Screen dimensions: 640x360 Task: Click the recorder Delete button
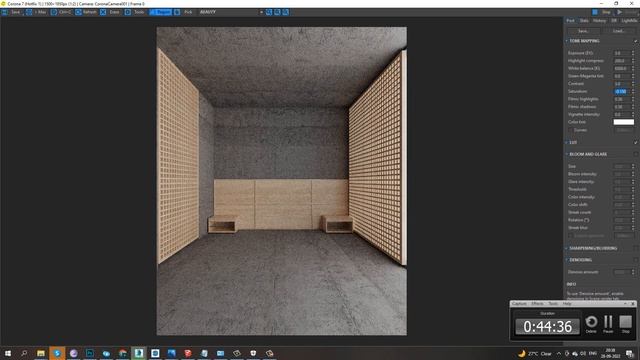(591, 324)
